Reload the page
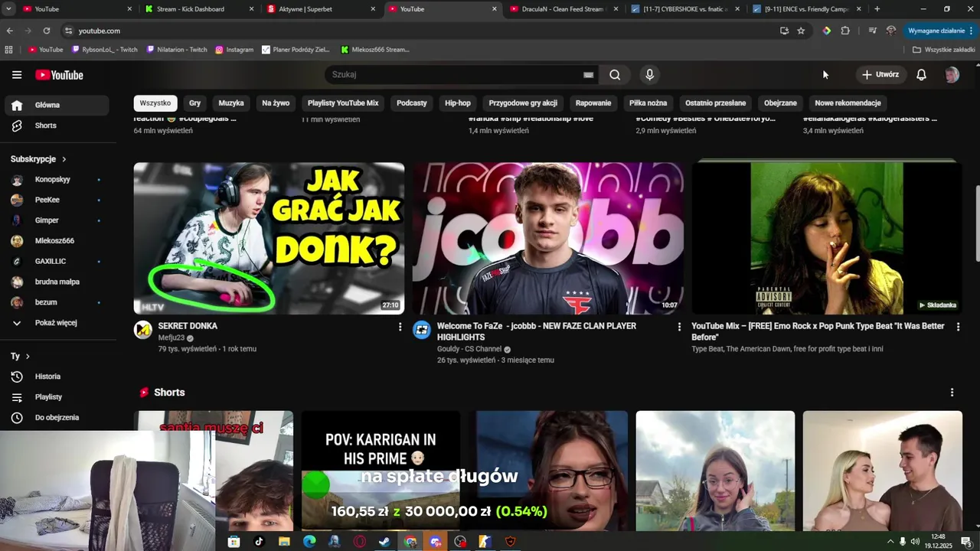The width and height of the screenshot is (980, 551). pyautogui.click(x=47, y=31)
